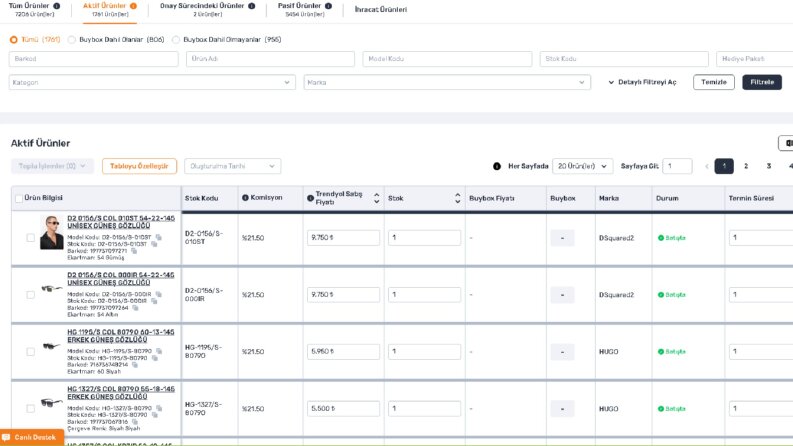Edit price 5.950 for HG-1195/S-80790
The image size is (793, 446).
343,351
